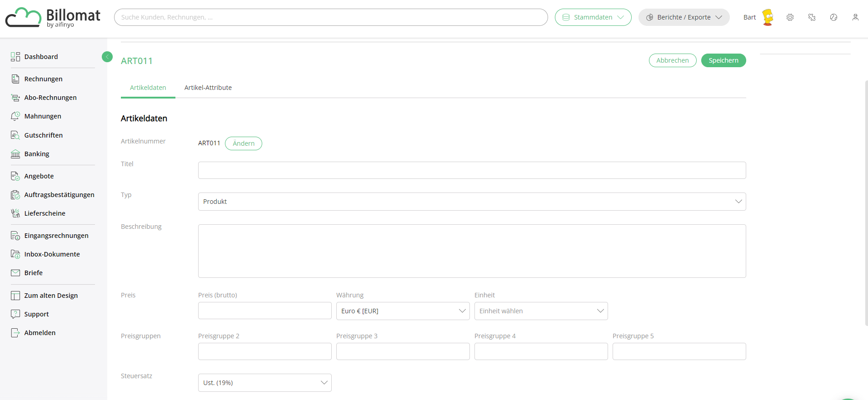
Task: Click the Preisgruppe 5 input field
Action: tap(679, 351)
